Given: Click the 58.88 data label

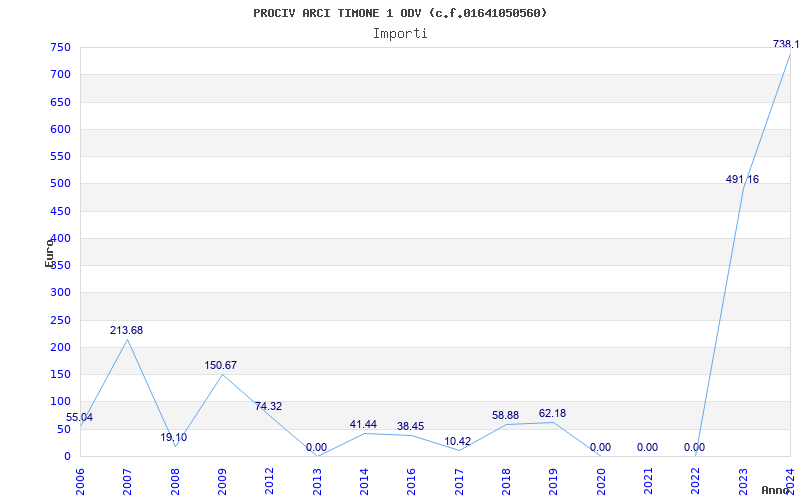Looking at the screenshot, I should (505, 415).
